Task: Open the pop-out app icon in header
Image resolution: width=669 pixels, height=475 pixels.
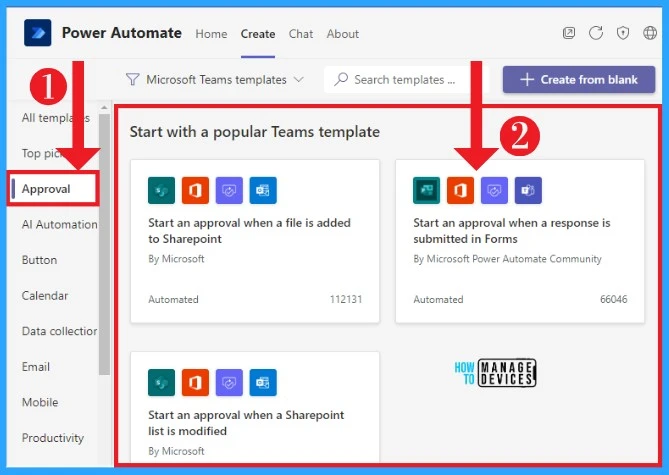Action: pyautogui.click(x=569, y=33)
